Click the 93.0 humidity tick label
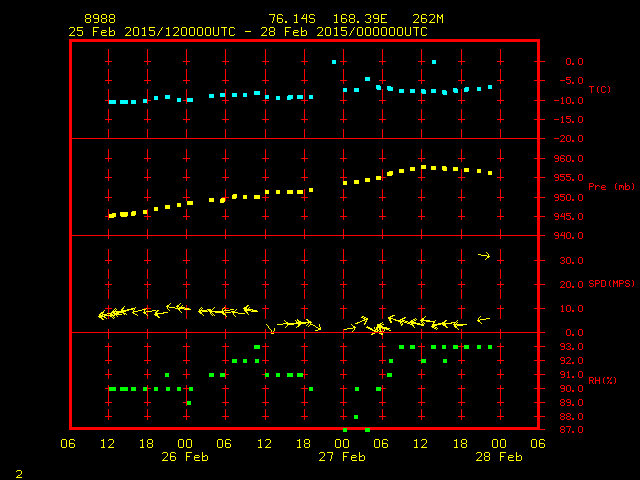Viewport: 640px width, 480px height. pyautogui.click(x=571, y=347)
